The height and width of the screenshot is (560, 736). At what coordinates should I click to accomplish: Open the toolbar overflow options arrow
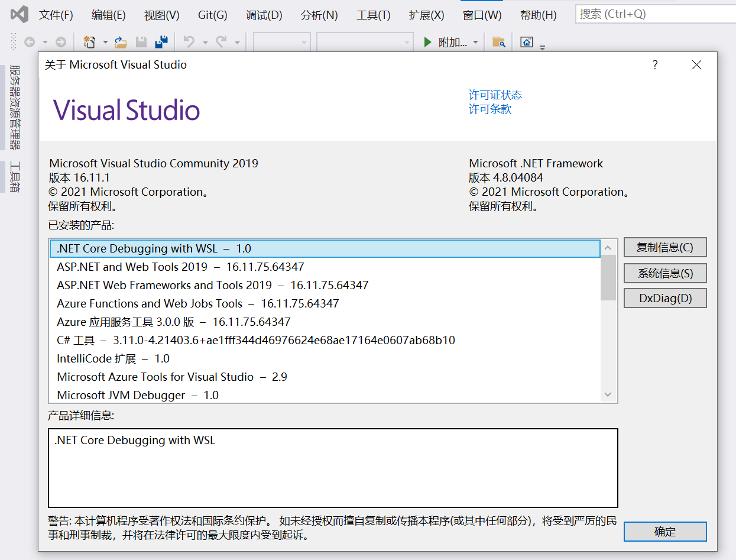click(542, 46)
